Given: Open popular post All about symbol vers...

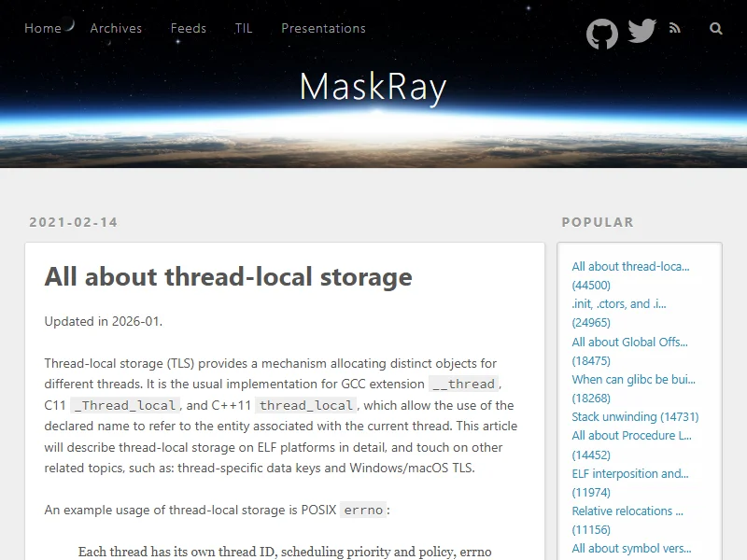Looking at the screenshot, I should coord(631,549).
